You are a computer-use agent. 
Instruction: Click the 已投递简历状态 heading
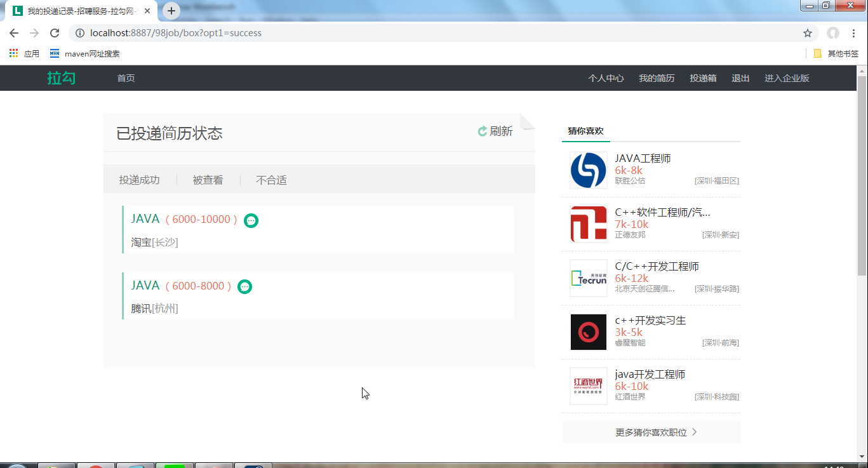click(x=170, y=133)
